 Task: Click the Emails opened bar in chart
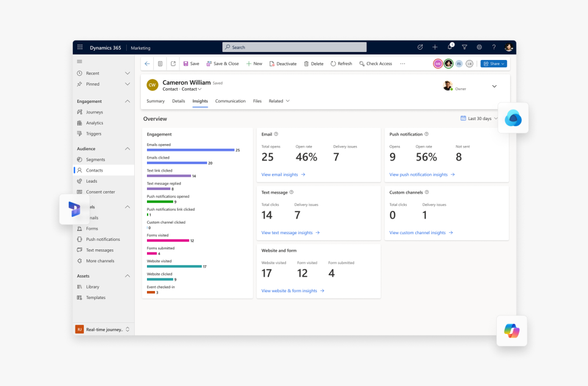click(190, 150)
